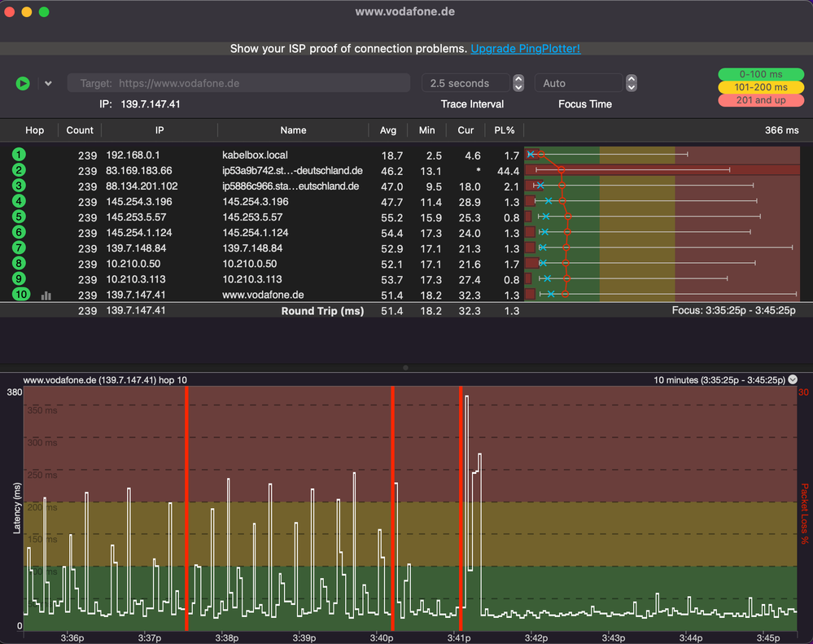Select the www.vodafone.de name in hop 10
813x644 pixels.
point(263,295)
